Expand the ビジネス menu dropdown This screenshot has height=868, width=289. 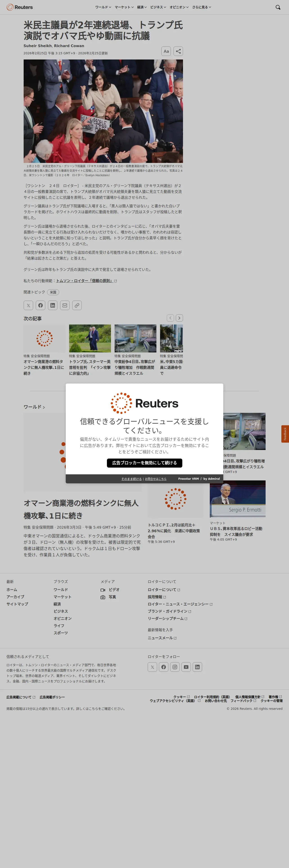point(158,7)
